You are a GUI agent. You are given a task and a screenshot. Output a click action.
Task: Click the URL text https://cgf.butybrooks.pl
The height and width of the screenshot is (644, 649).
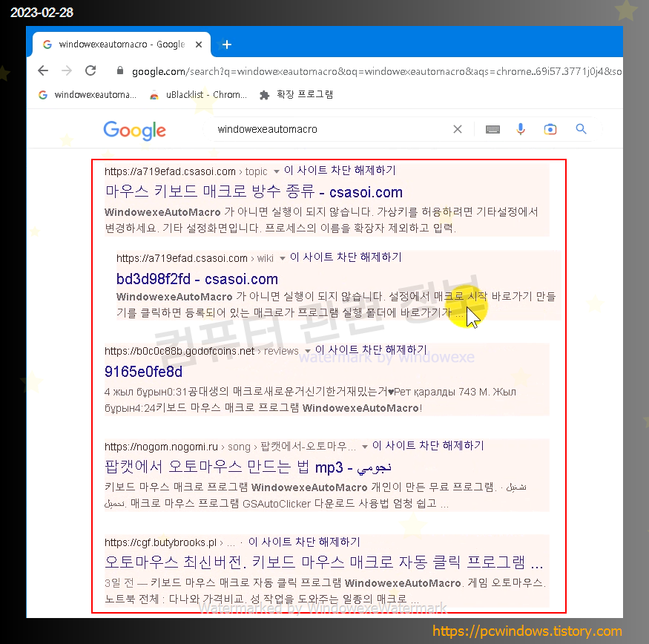[x=161, y=542]
